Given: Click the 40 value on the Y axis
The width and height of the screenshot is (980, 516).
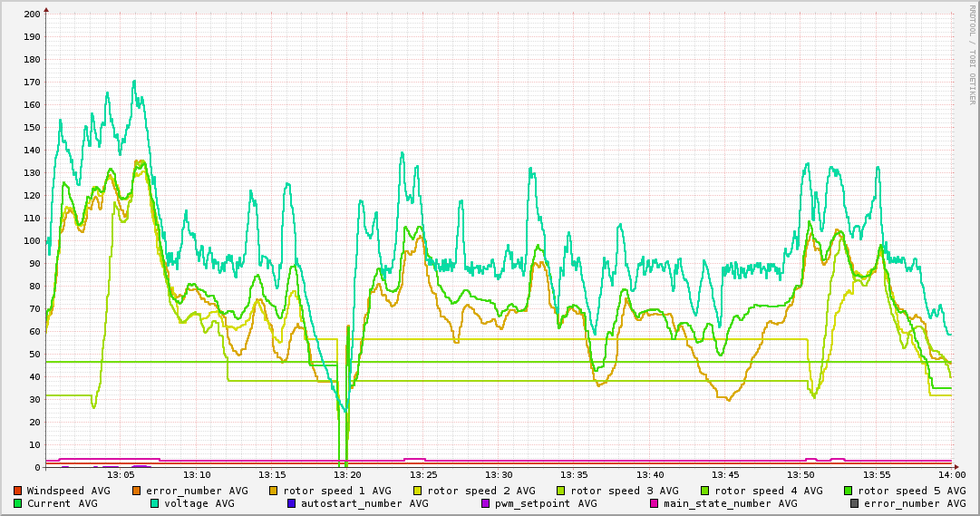Looking at the screenshot, I should pyautogui.click(x=34, y=377).
